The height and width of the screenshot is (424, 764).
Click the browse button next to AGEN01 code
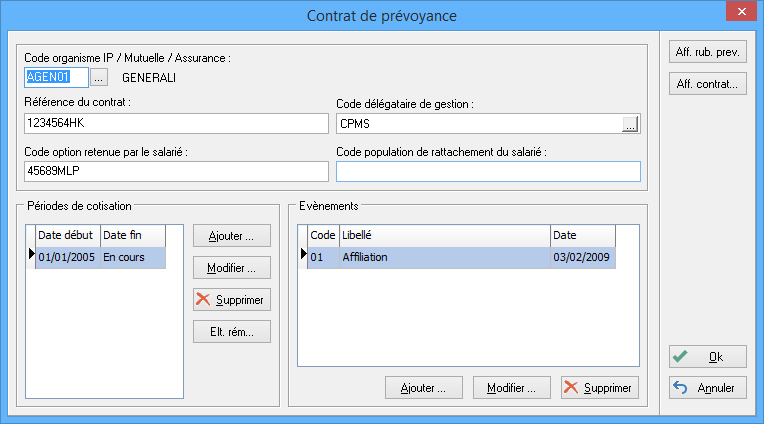(x=98, y=76)
